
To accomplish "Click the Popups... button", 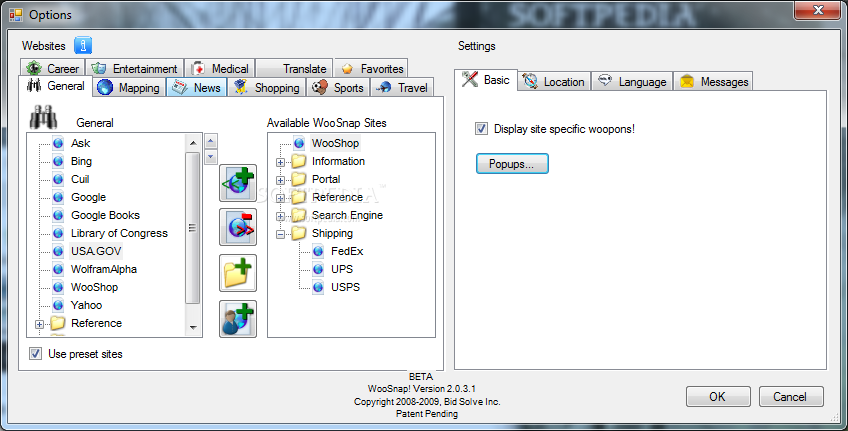I will tap(512, 164).
